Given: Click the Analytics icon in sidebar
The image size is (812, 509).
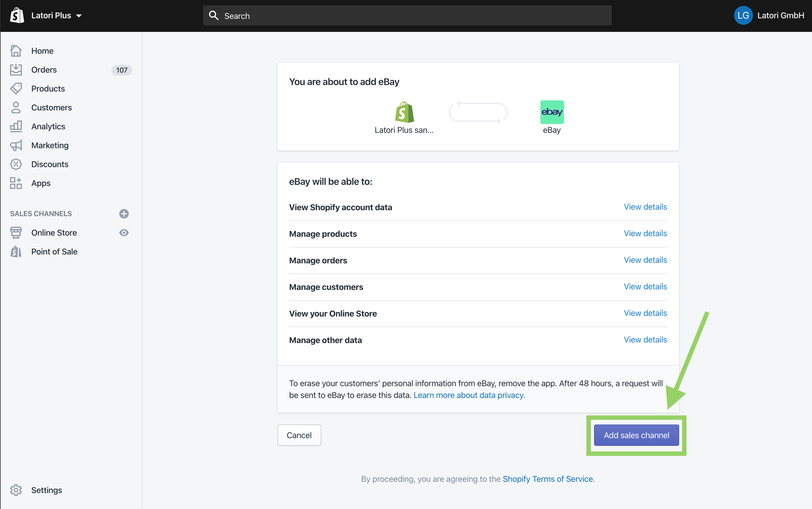Looking at the screenshot, I should point(16,126).
